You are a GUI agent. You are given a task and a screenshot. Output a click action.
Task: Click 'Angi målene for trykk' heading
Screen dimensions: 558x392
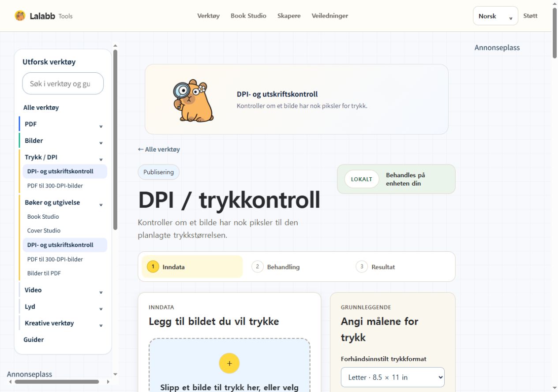click(x=379, y=329)
